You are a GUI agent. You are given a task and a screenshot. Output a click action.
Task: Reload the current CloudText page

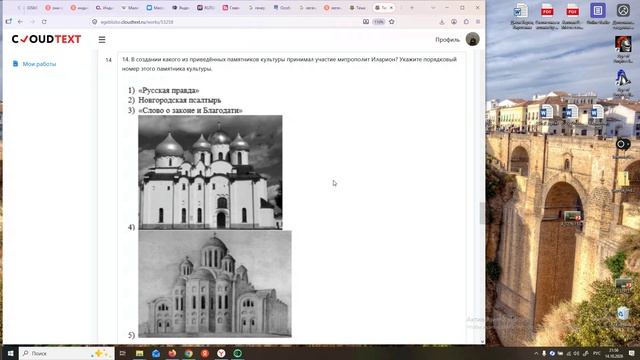tap(44, 22)
